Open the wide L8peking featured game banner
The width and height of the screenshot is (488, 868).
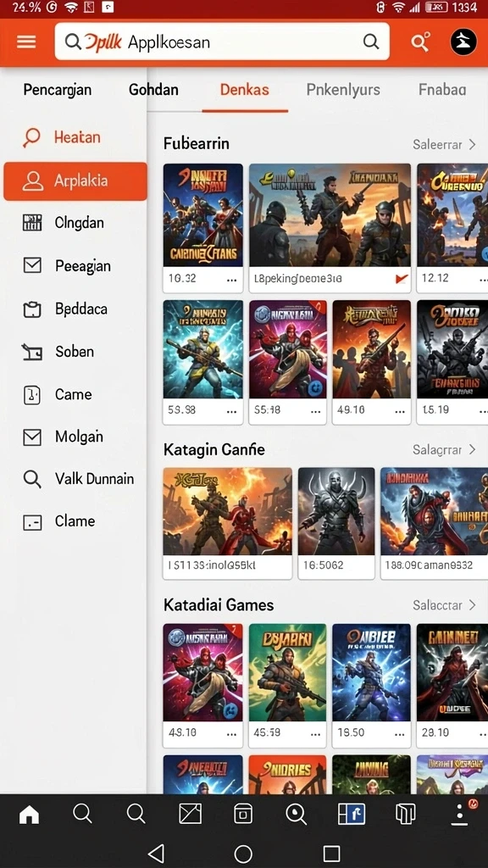pos(330,214)
